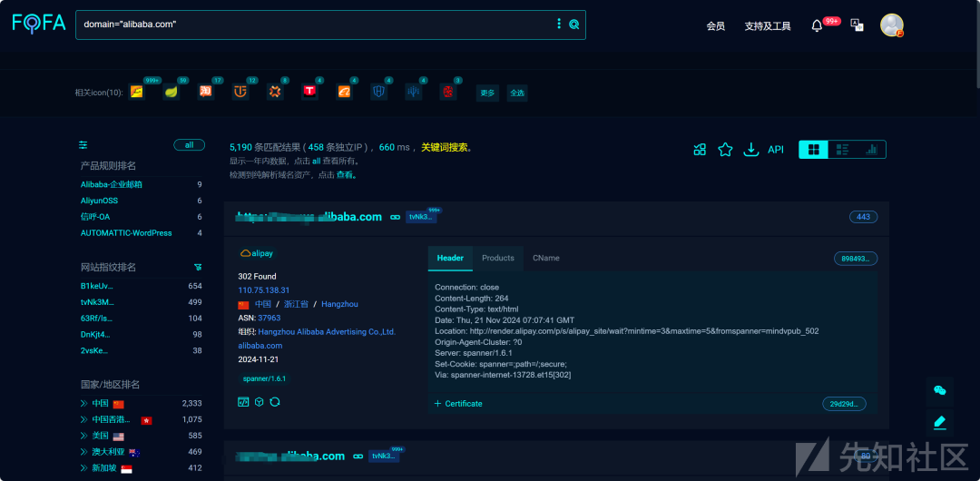Click the download results icon
The image size is (980, 481).
750,150
